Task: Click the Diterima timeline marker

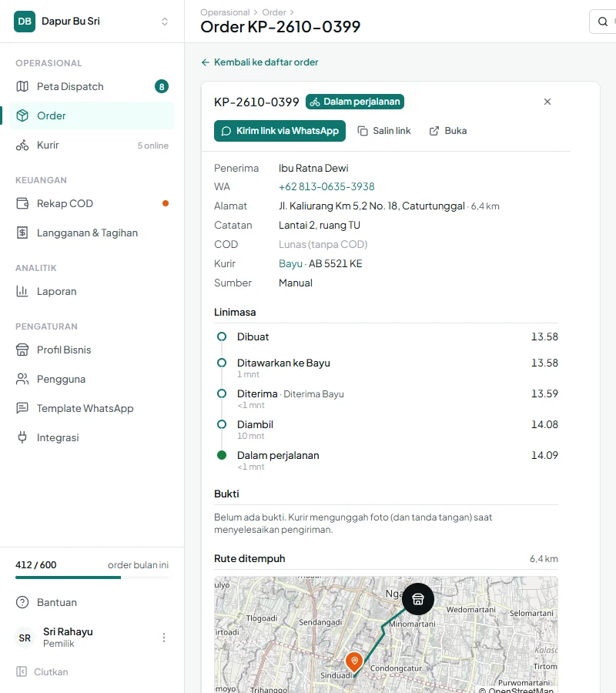Action: point(222,393)
